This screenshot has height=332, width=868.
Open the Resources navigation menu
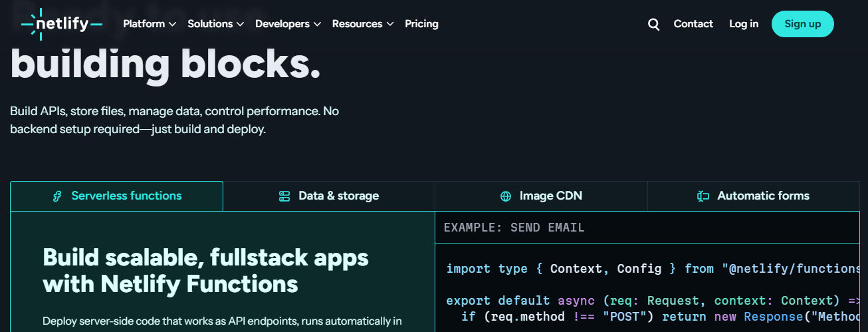coord(363,24)
